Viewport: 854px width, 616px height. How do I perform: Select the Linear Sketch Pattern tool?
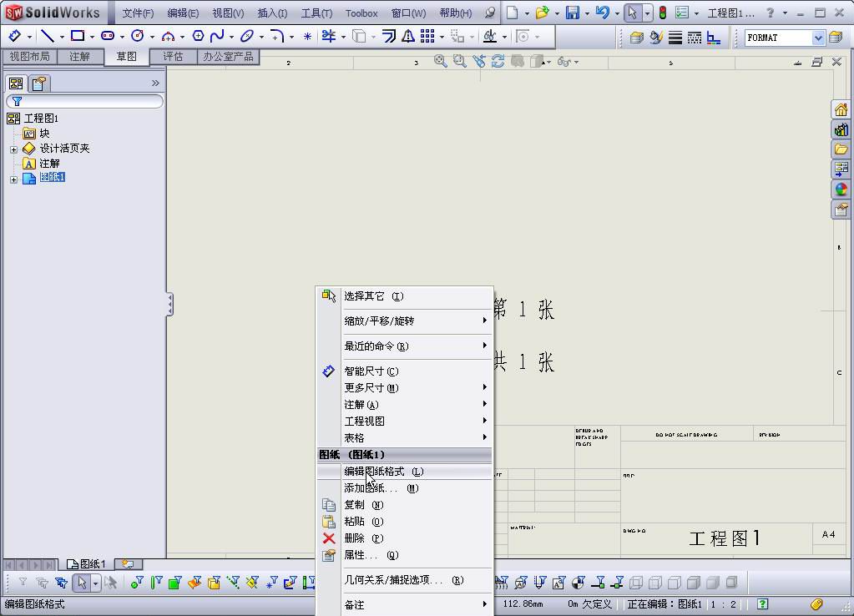tap(427, 37)
